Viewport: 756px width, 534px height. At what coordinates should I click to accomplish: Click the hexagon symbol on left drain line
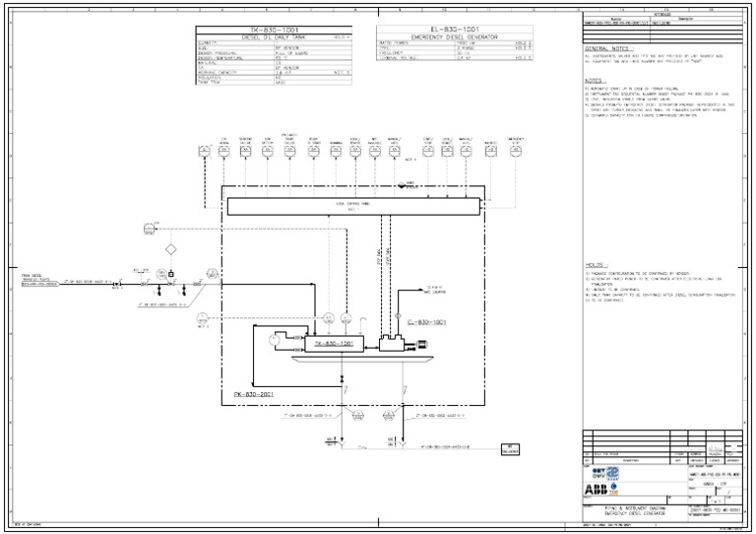[x=358, y=415]
